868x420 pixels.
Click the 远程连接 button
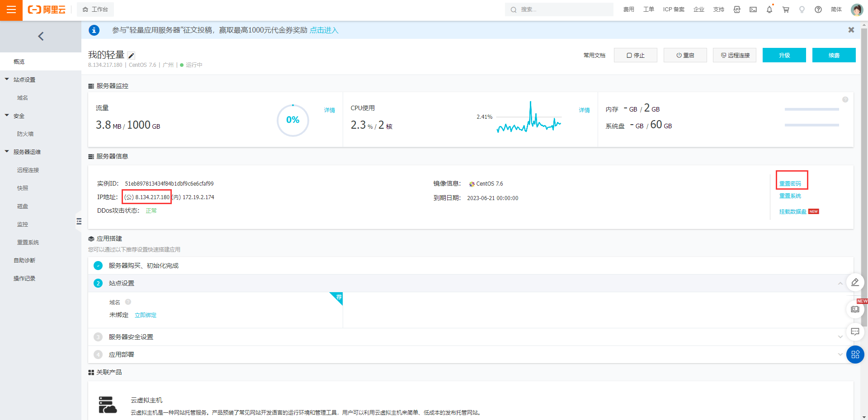(734, 55)
